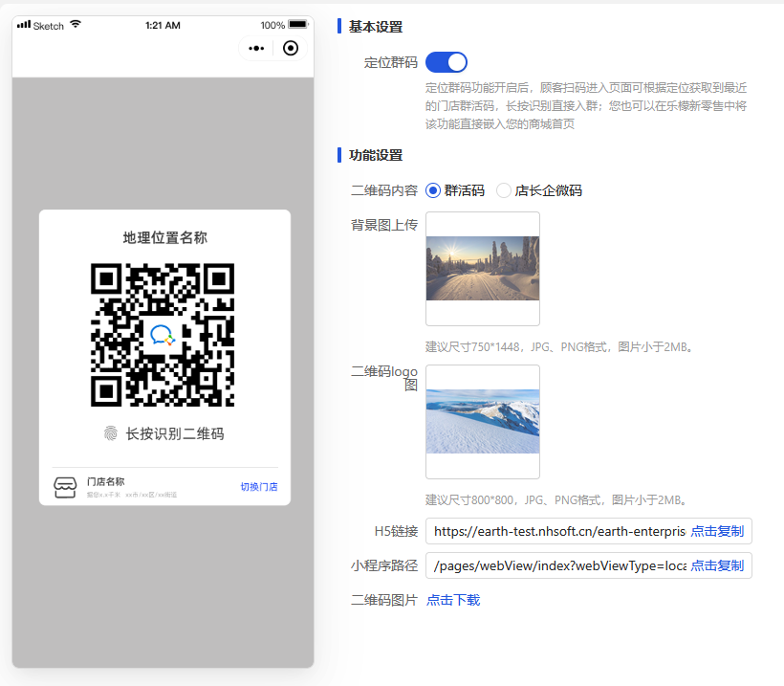Click the WiFi icon in phone status bar
Screen dimensions: 784x686
(x=76, y=25)
